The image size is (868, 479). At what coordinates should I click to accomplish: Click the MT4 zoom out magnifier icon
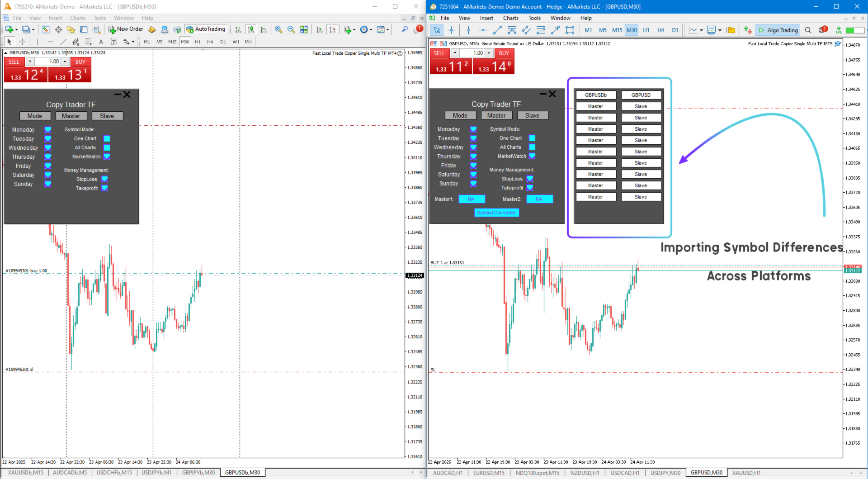coord(291,29)
